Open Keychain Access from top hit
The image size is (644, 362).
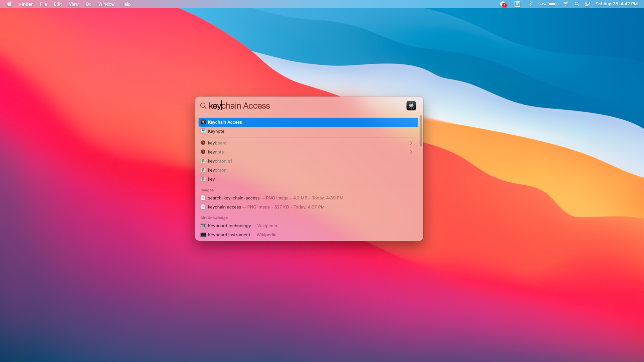pyautogui.click(x=308, y=122)
